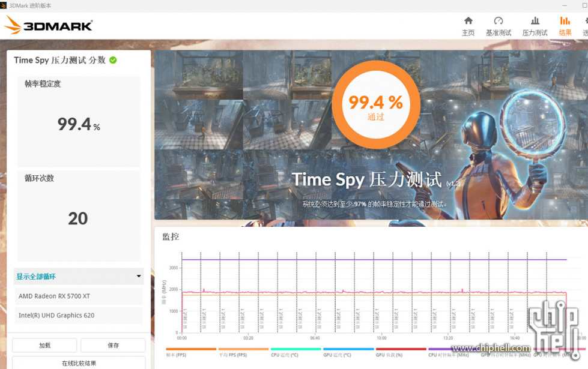Select the 结果 results bar-chart icon
The width and height of the screenshot is (588, 369).
tap(565, 20)
